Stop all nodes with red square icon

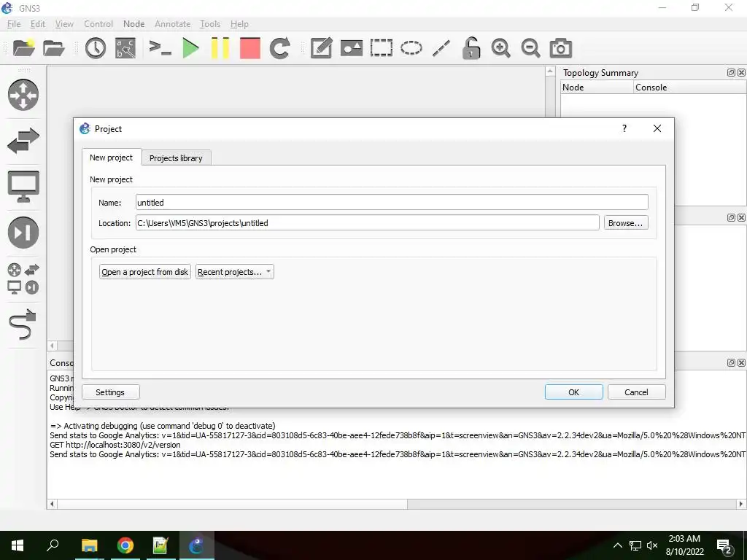coord(249,48)
